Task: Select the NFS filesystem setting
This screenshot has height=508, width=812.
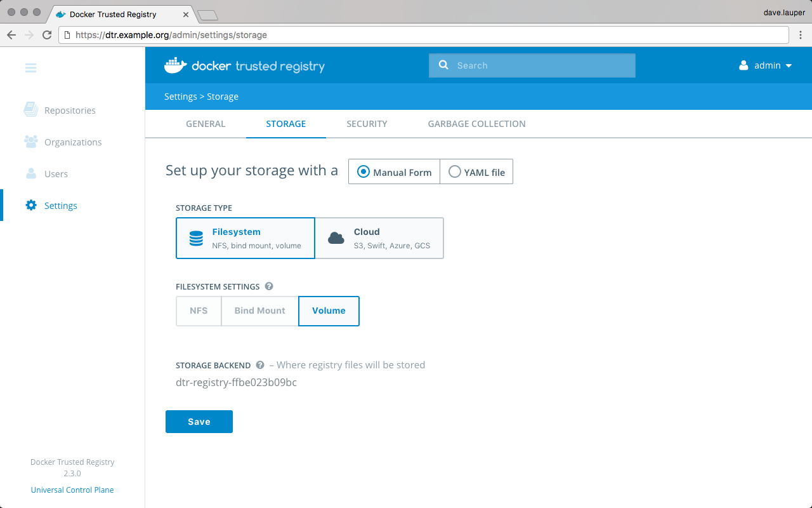Action: point(199,311)
